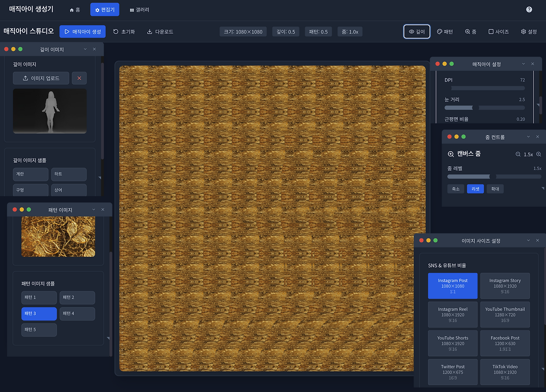
Task: Adjust the 눈 거리 slider
Action: tap(476, 108)
